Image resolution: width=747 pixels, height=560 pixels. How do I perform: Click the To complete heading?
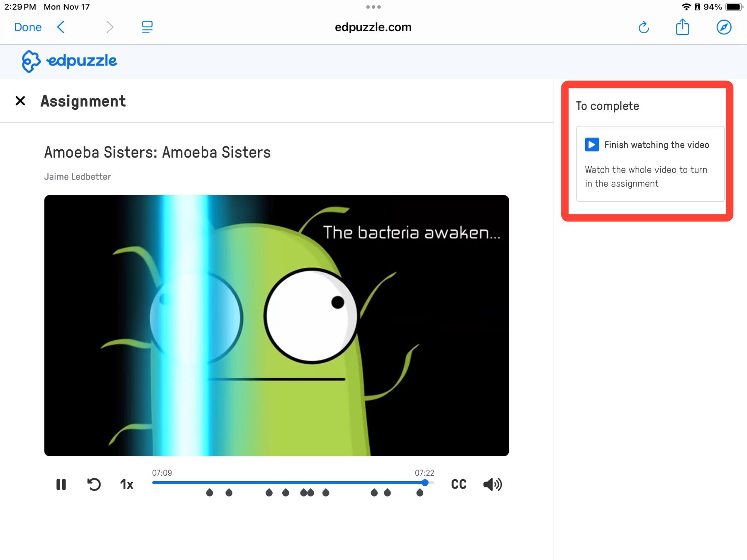(x=607, y=106)
